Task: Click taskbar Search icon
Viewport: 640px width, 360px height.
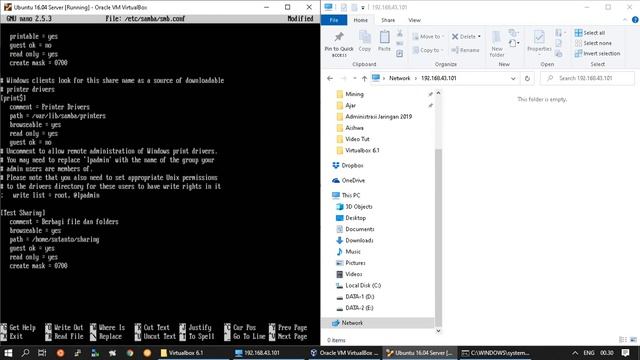Action: [x=25, y=353]
